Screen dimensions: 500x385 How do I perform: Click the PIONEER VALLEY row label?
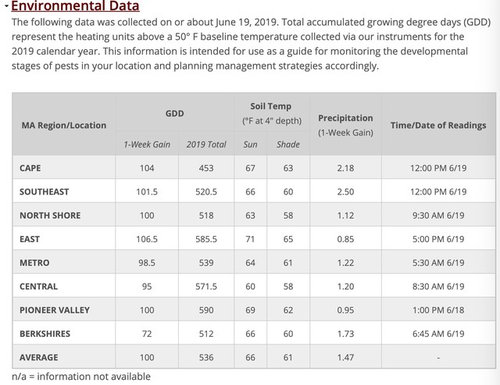coord(54,310)
